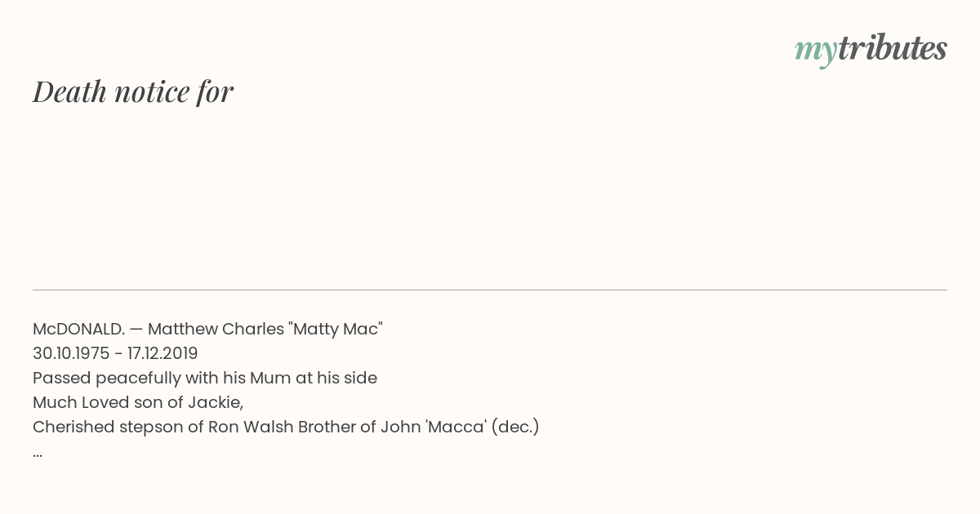980x514 pixels.
Task: Click the name 'Ron Walsh'
Action: 252,427
